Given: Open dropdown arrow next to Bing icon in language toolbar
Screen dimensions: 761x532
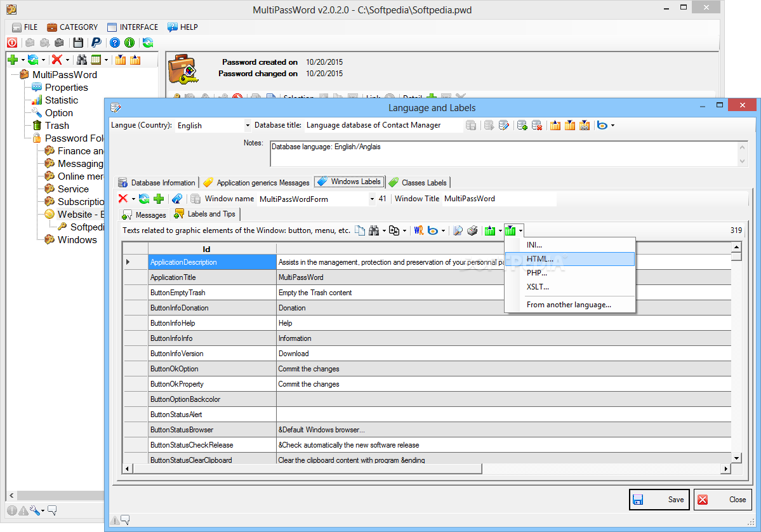Looking at the screenshot, I should pos(612,125).
